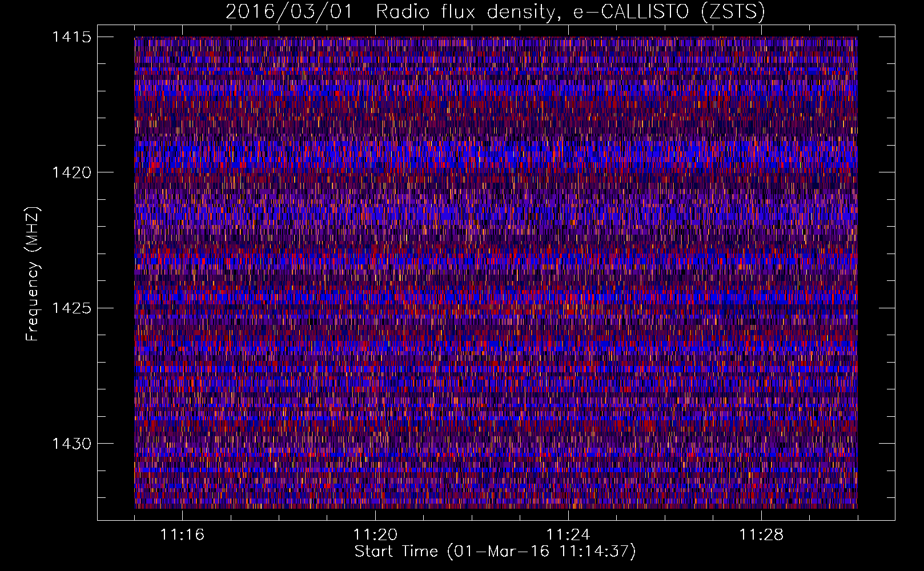Click the '1415' frequency axis label
The height and width of the screenshot is (571, 924).
click(71, 37)
